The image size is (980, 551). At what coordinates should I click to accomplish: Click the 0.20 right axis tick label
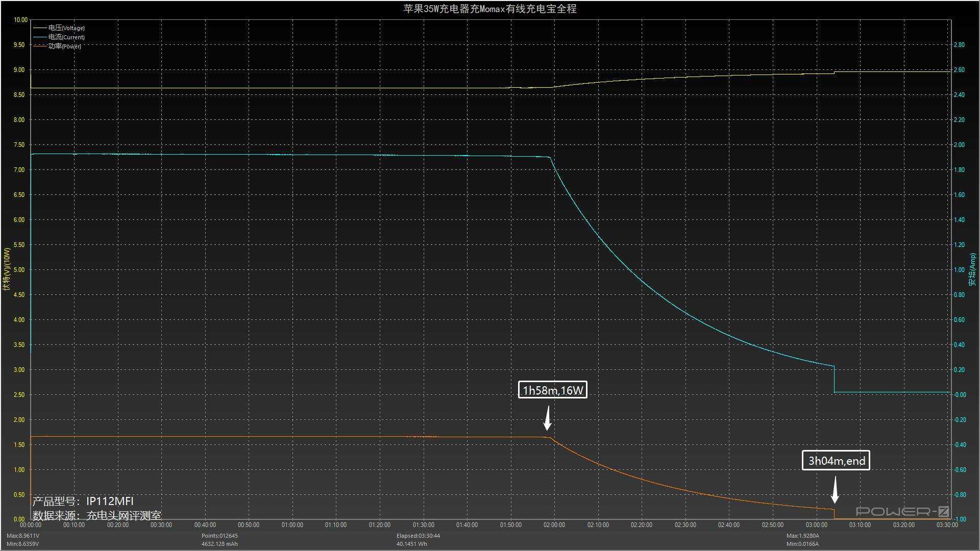pos(960,370)
